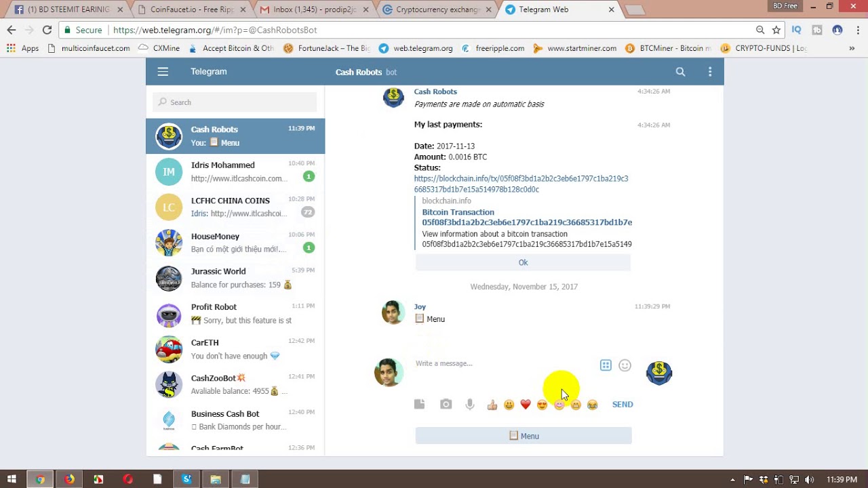Click the microphone voice message icon
The width and height of the screenshot is (868, 488).
(469, 404)
